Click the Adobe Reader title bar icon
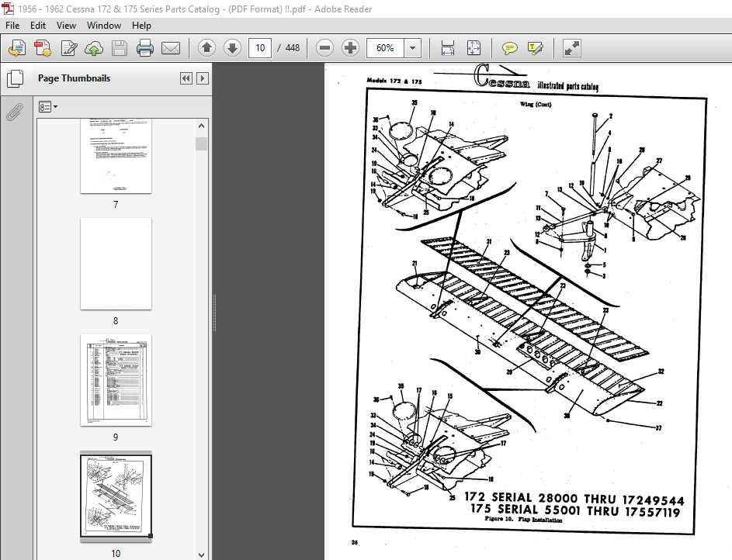The width and height of the screenshot is (732, 560). pos(8,9)
